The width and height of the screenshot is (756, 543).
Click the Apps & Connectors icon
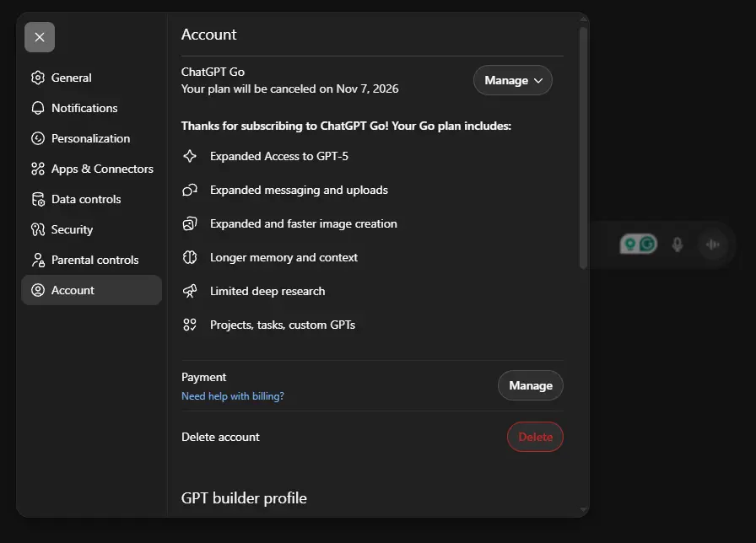38,169
